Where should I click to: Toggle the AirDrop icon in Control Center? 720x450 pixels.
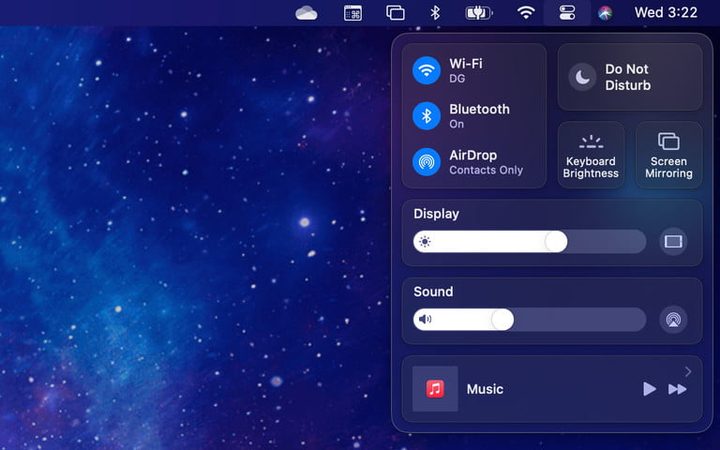(x=427, y=162)
